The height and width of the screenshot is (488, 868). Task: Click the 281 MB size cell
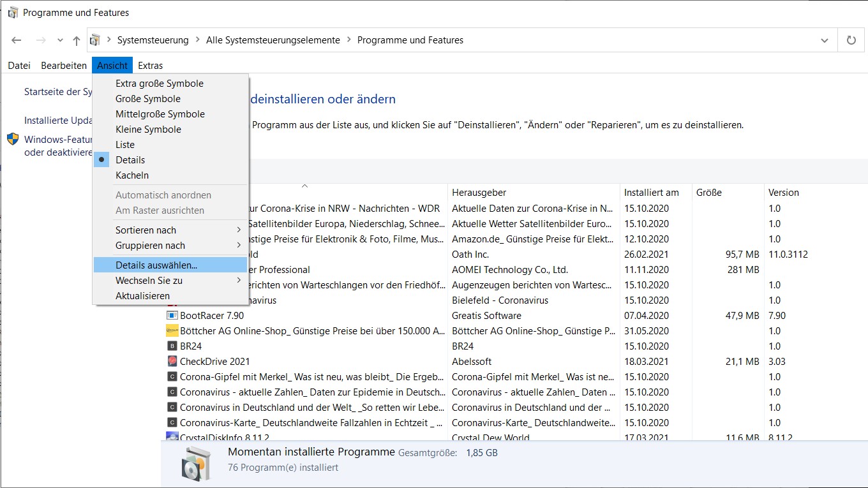pyautogui.click(x=744, y=270)
